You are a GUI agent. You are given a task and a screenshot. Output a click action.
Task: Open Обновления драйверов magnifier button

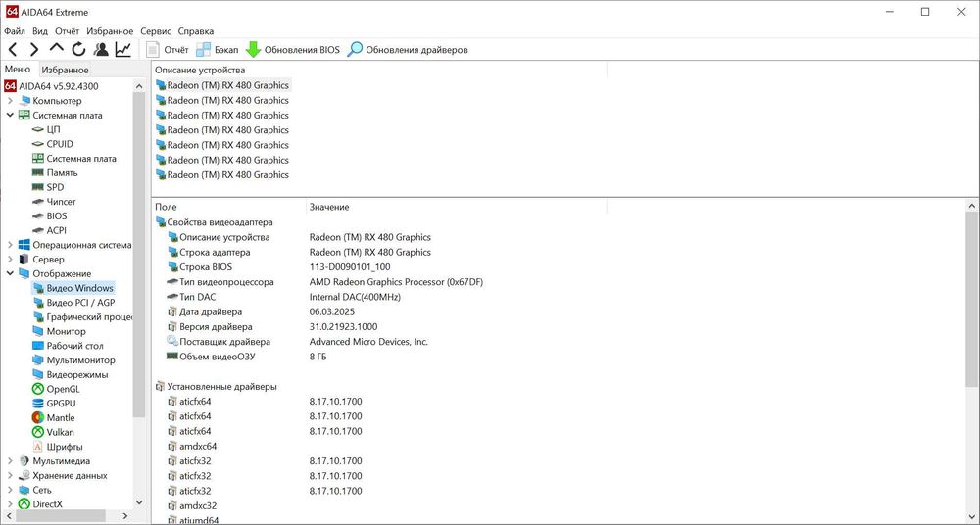(x=408, y=49)
